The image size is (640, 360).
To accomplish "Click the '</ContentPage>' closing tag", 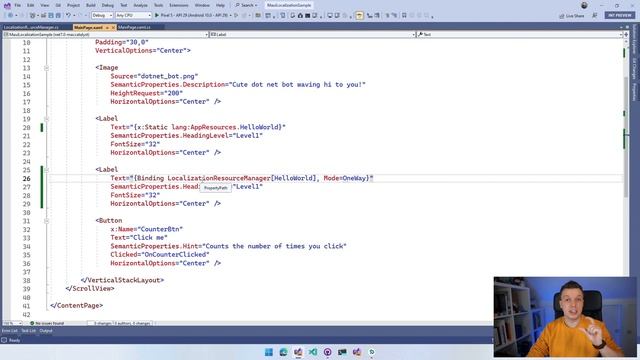I will (x=76, y=306).
